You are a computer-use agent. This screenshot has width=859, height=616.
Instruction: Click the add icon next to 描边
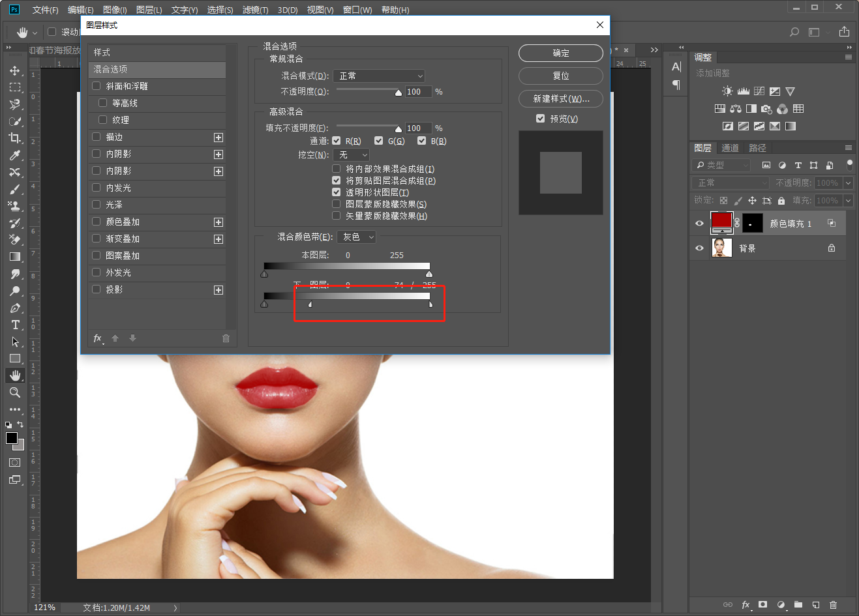(219, 138)
